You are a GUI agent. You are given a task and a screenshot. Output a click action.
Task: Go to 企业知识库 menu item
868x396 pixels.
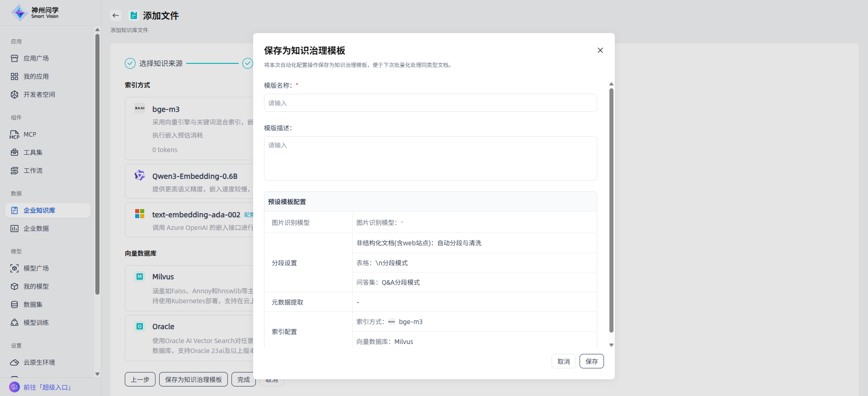(x=39, y=210)
